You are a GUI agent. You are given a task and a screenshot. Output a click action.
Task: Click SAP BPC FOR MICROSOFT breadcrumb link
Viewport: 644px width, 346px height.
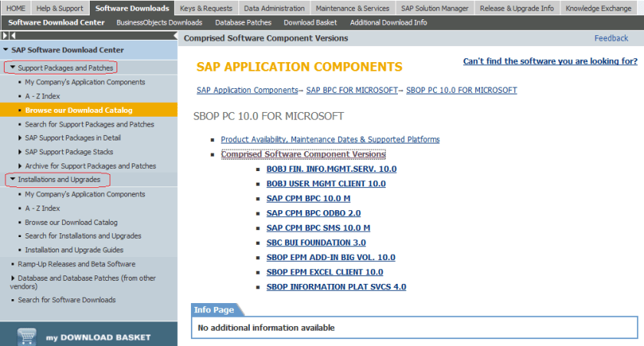point(353,90)
